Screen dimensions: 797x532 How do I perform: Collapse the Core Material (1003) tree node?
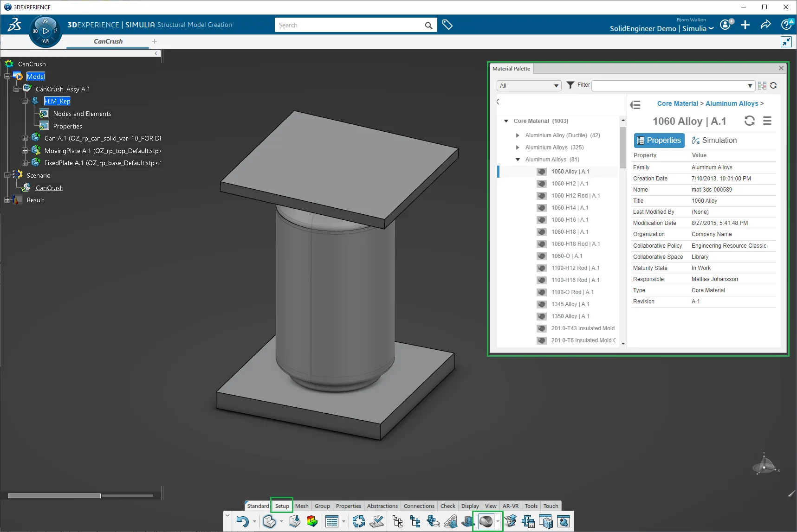pos(506,121)
